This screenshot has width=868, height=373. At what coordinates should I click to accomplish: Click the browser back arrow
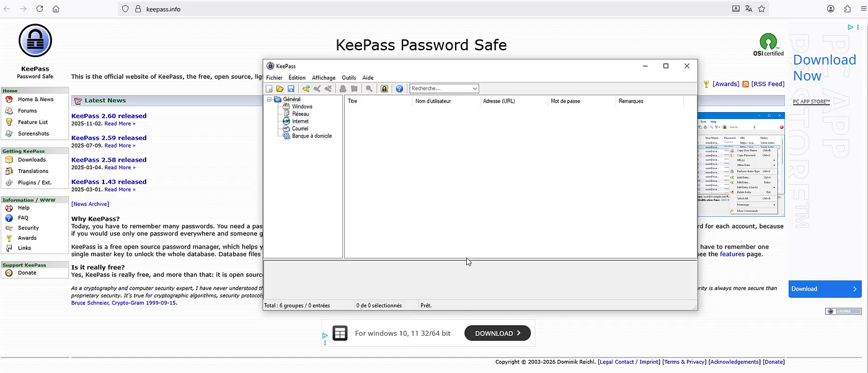(7, 9)
